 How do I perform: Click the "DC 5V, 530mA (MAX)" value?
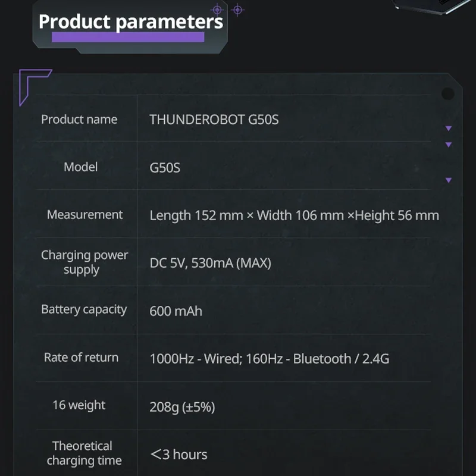tap(210, 263)
